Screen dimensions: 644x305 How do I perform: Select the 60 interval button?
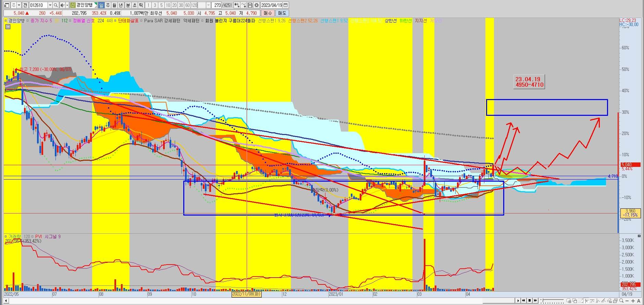click(187, 5)
